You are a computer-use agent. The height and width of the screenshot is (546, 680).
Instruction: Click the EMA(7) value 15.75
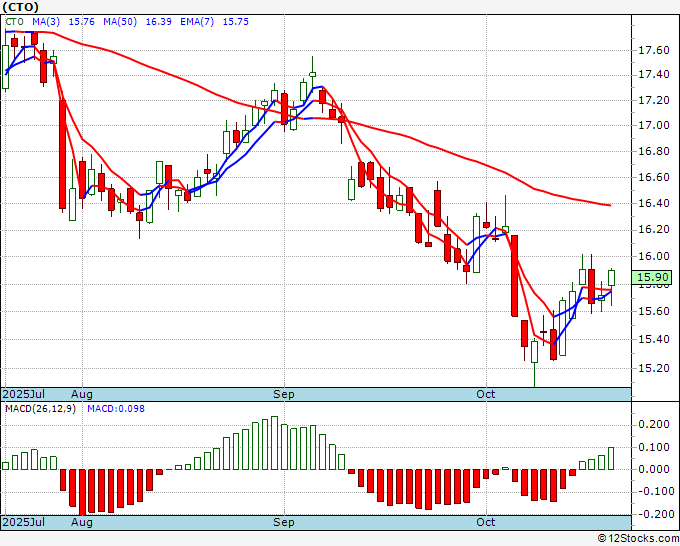pos(235,22)
